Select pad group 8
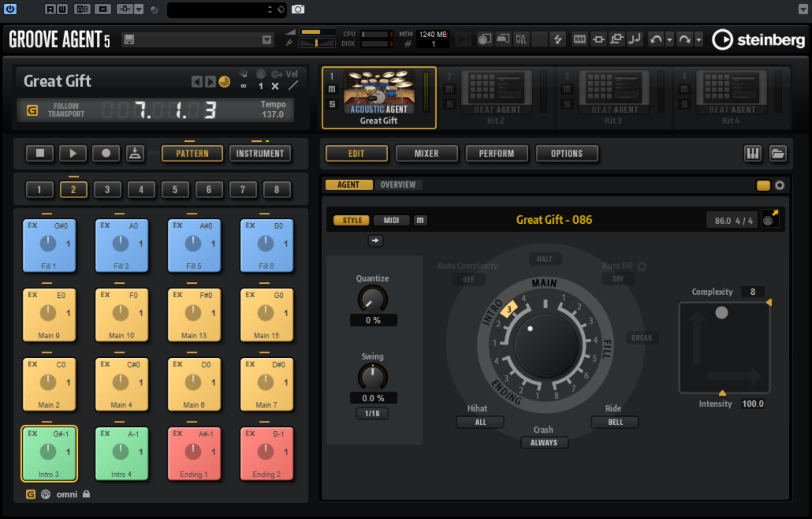The image size is (812, 519). [x=276, y=190]
